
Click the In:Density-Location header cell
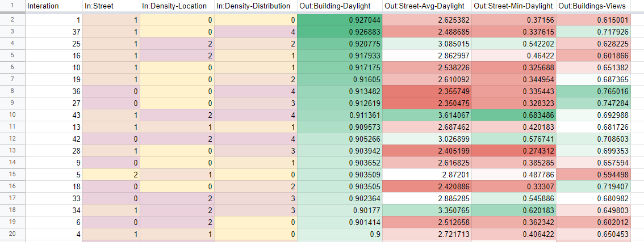[177, 6]
